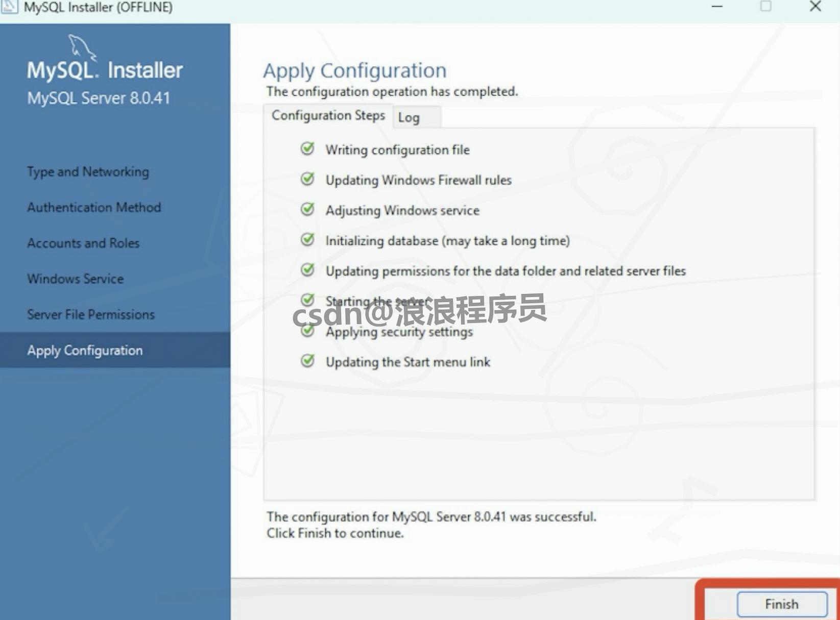Minimize the MySQL Installer window
The width and height of the screenshot is (840, 620).
pos(717,7)
